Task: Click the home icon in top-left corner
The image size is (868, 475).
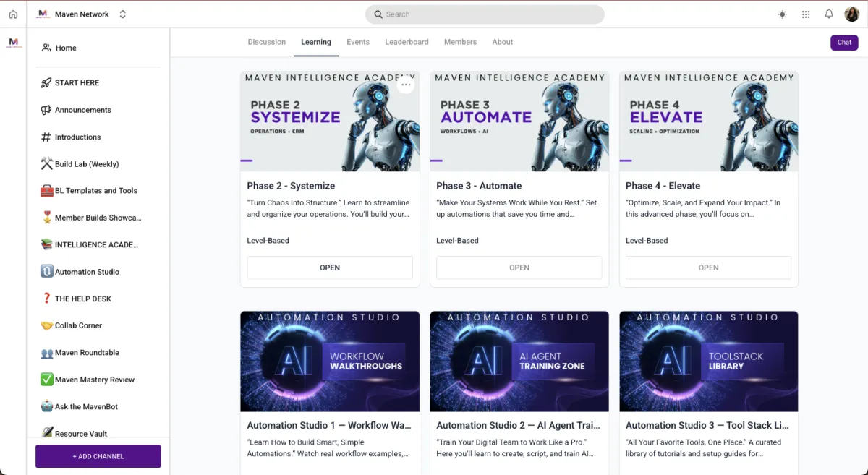Action: [x=13, y=14]
